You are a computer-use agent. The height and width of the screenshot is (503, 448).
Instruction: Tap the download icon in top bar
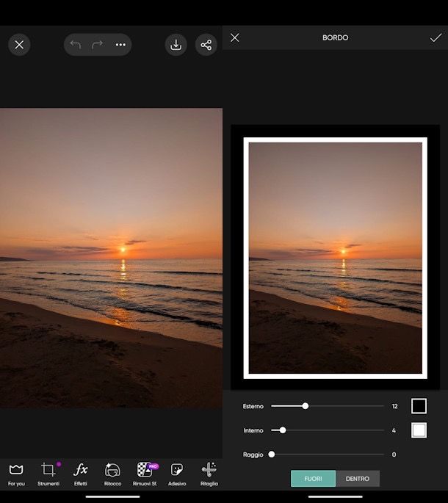click(176, 45)
